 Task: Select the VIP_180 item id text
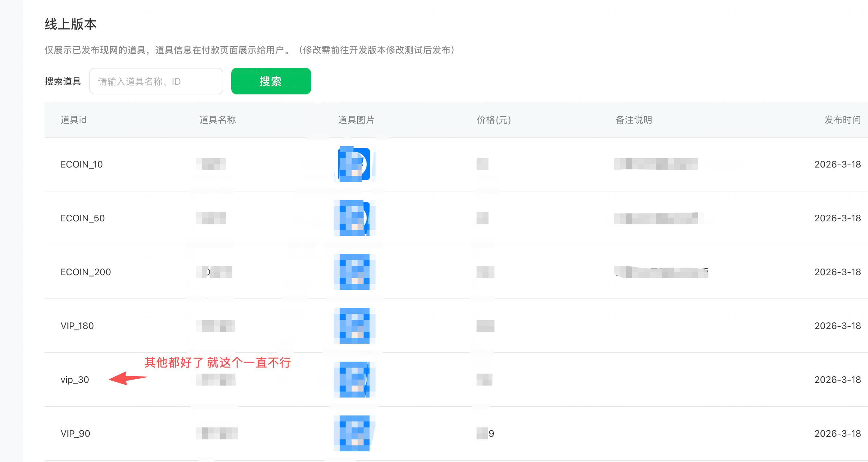(x=77, y=326)
